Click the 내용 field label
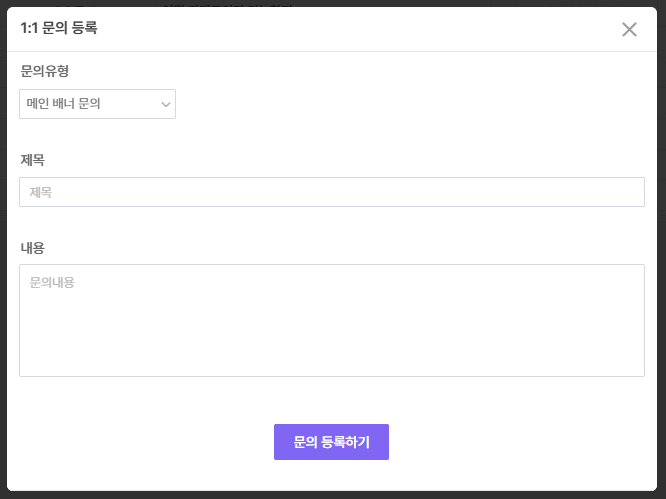Viewport: 666px width, 499px height. (x=33, y=247)
